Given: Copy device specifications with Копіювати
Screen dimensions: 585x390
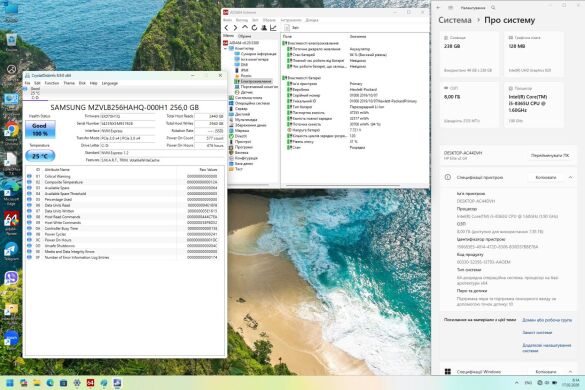Looking at the screenshot, I should coord(545,178).
